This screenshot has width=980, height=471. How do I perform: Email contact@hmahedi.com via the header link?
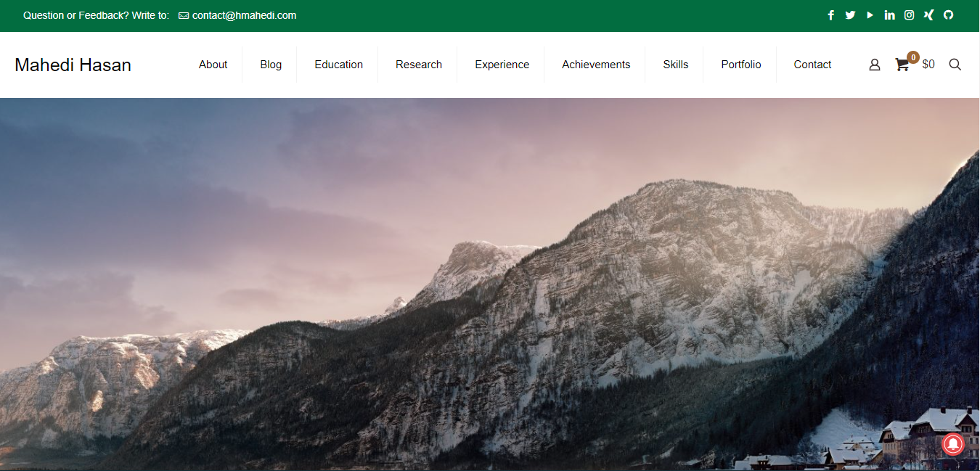pos(243,15)
